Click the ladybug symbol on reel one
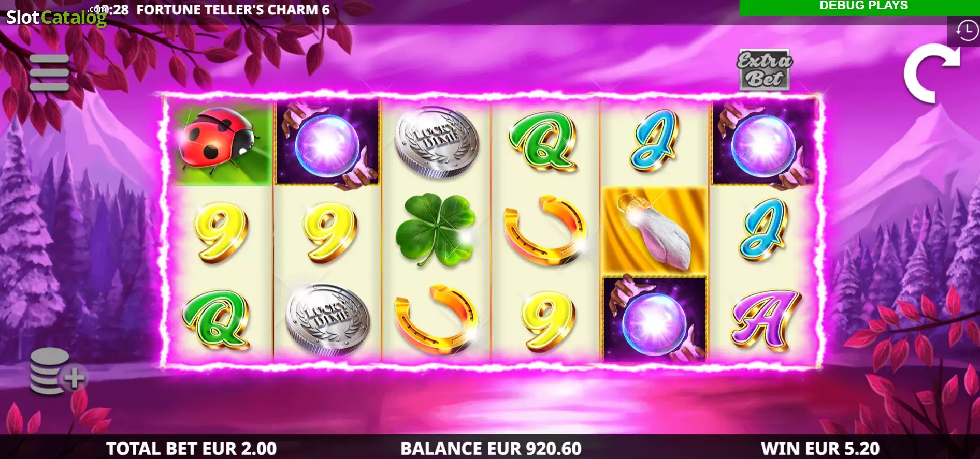Viewport: 980px width, 459px height. coord(220,141)
